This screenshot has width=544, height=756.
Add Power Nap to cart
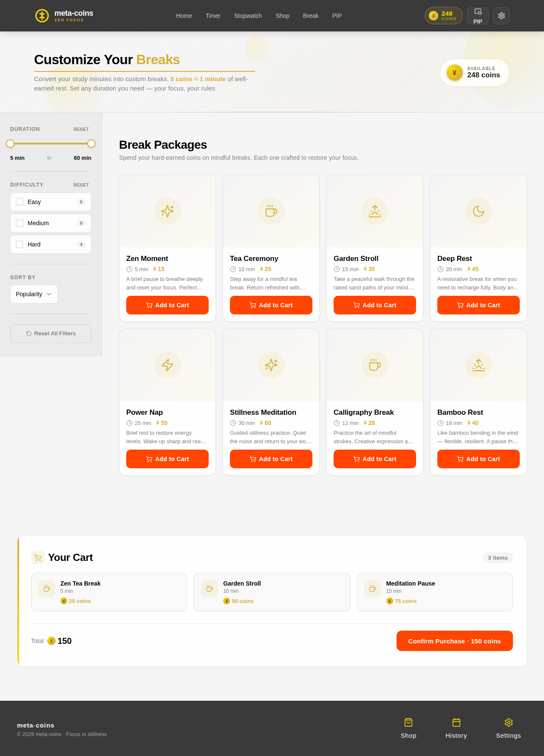pyautogui.click(x=167, y=459)
